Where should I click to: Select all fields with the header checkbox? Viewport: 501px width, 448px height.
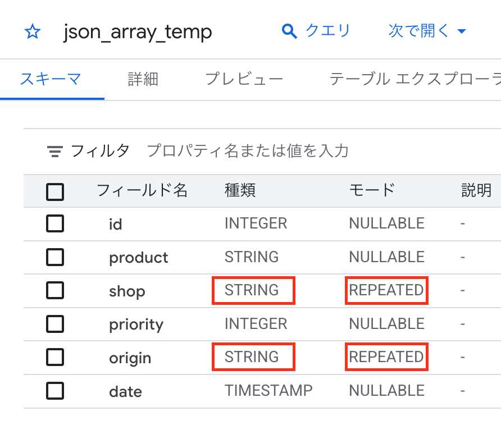pyautogui.click(x=54, y=191)
